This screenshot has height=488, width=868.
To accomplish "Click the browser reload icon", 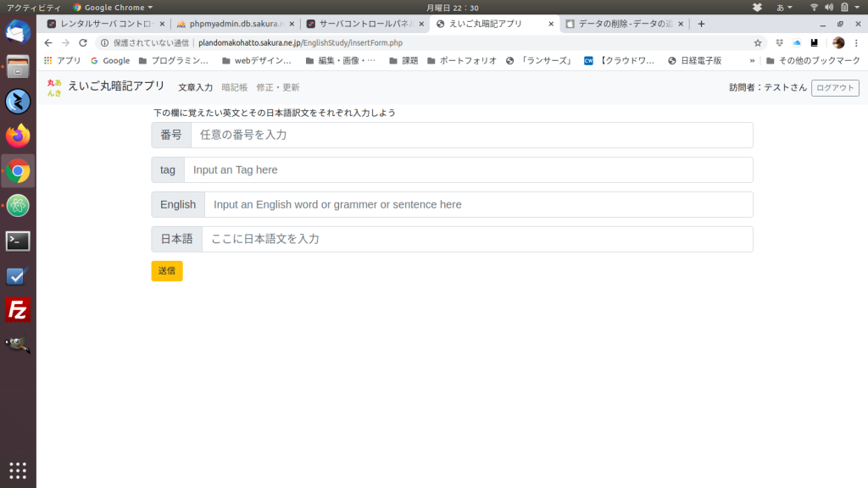I will tap(83, 42).
